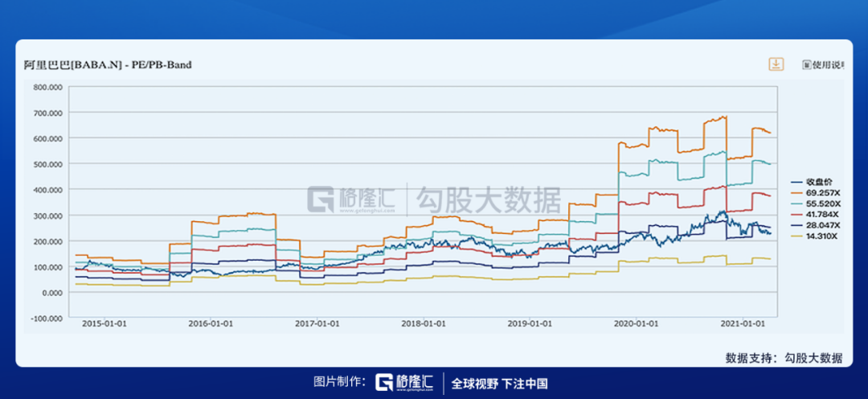Viewport: 868px width, 399px height.
Task: Click the 数据支持：勾股大数据 credit text
Action: [x=784, y=358]
